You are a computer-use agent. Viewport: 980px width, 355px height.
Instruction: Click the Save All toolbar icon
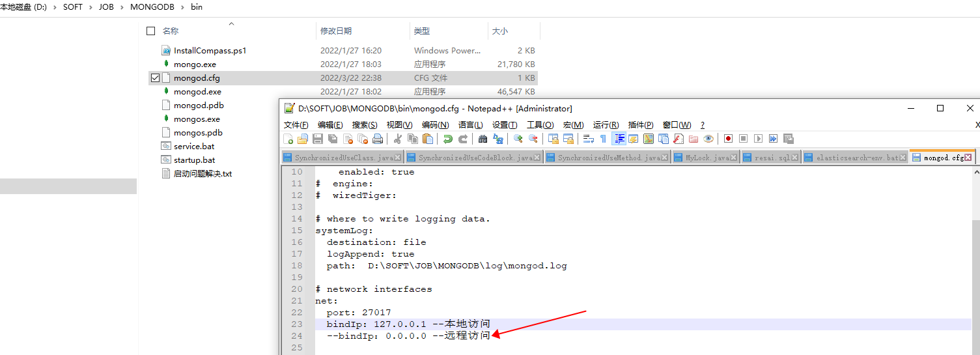coord(333,139)
